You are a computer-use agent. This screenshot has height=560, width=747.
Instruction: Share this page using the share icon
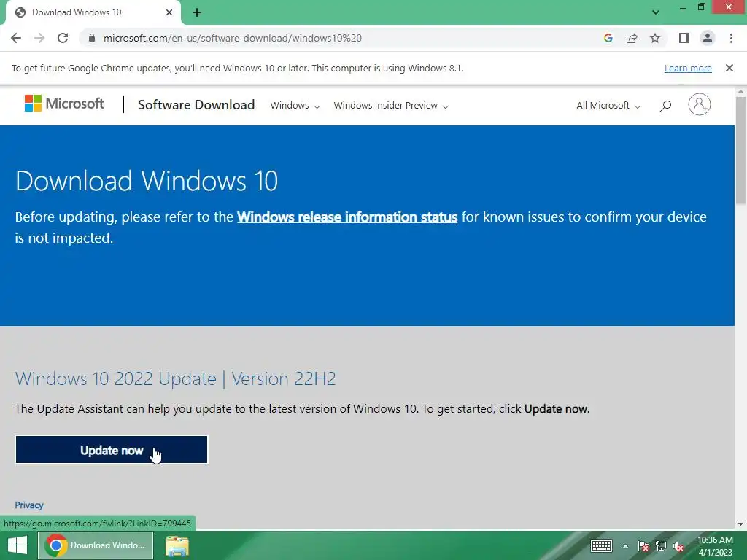point(632,38)
